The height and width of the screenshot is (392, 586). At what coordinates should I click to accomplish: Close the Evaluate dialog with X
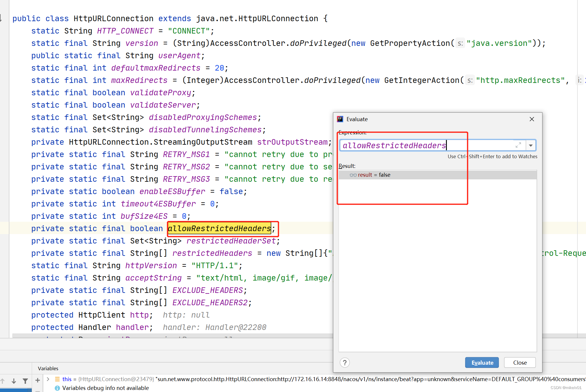click(532, 119)
